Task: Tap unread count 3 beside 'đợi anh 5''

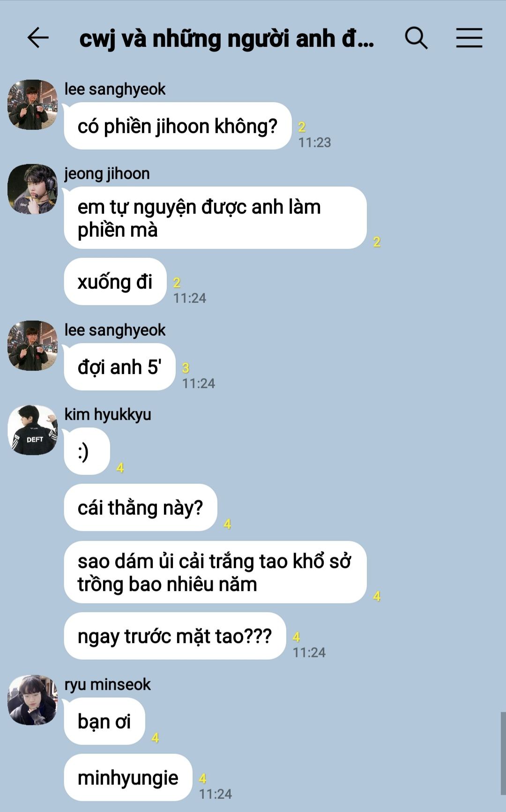Action: (x=186, y=368)
